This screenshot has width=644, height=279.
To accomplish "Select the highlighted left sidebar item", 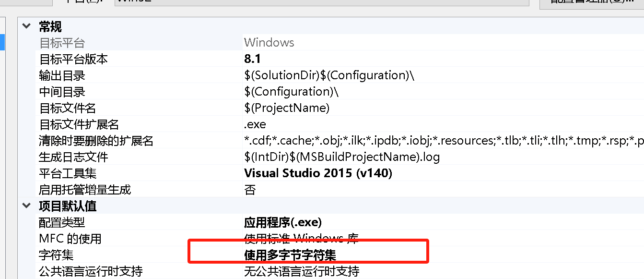I will tap(1, 42).
